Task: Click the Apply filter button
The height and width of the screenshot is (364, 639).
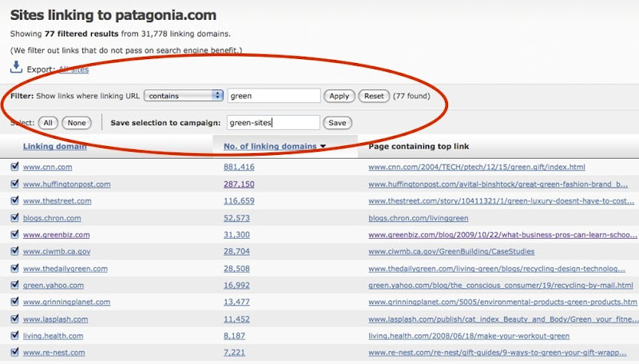Action: 339,96
